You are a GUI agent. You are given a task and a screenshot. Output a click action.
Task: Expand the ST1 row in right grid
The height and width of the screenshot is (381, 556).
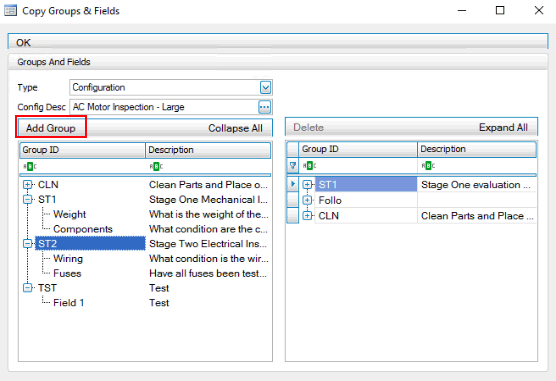307,184
